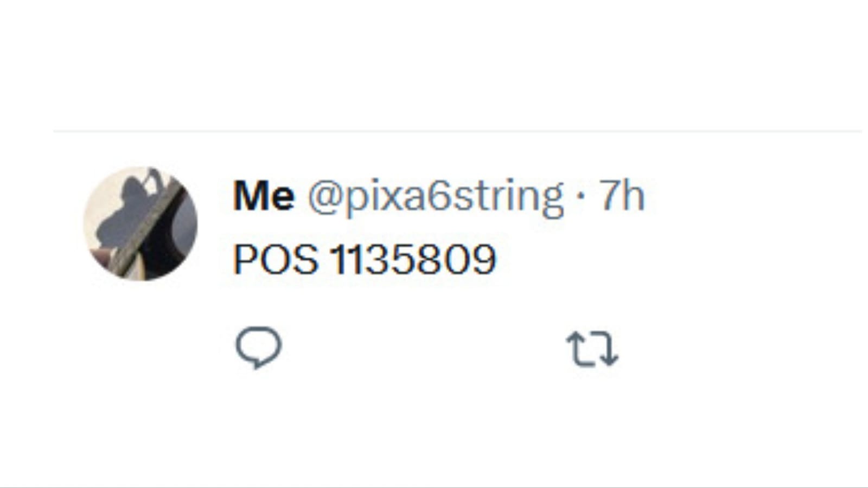868x488 pixels.
Task: Click the bold name Me
Action: pos(264,196)
